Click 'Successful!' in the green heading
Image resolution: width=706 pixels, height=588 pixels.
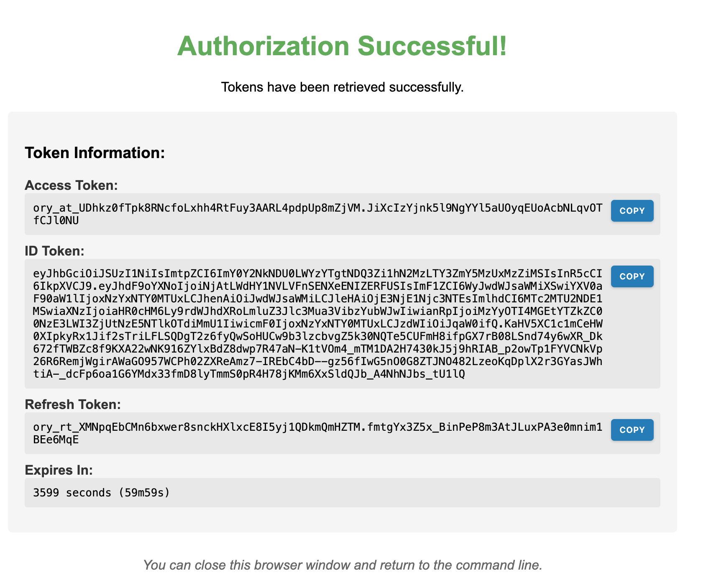[x=432, y=46]
